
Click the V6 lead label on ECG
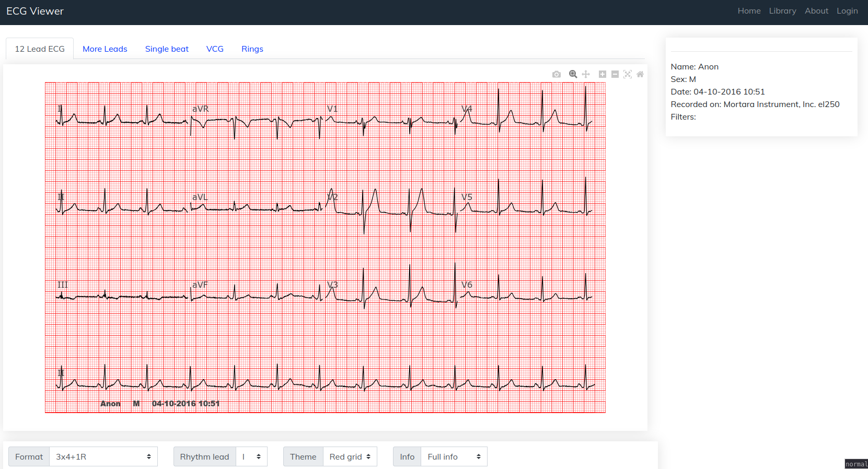coord(467,285)
